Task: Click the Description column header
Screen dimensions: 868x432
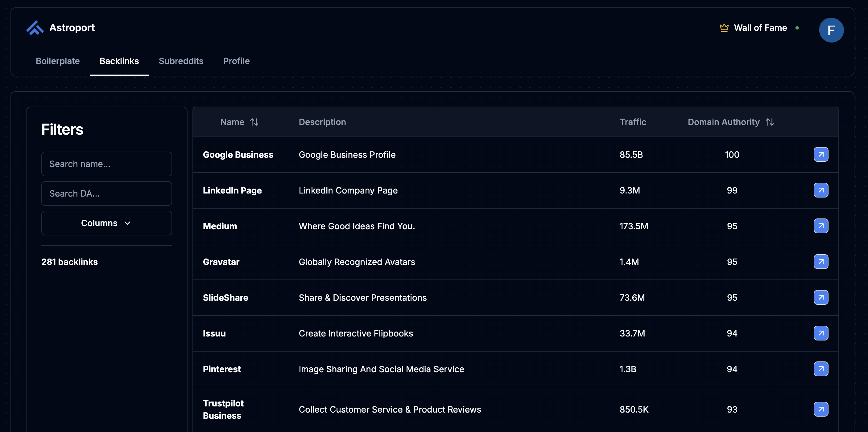Action: (x=322, y=122)
